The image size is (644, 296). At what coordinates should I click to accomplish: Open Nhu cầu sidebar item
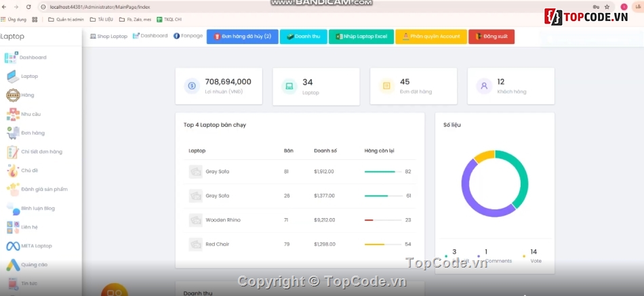(x=24, y=114)
